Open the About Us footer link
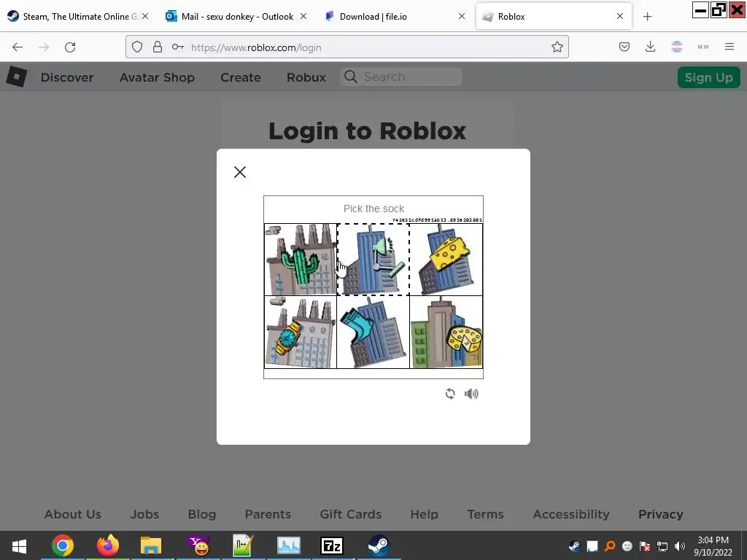Image resolution: width=747 pixels, height=560 pixels. (x=73, y=514)
